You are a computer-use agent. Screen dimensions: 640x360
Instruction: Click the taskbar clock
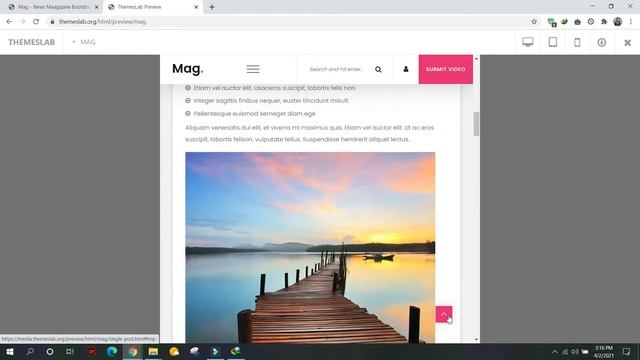(604, 351)
